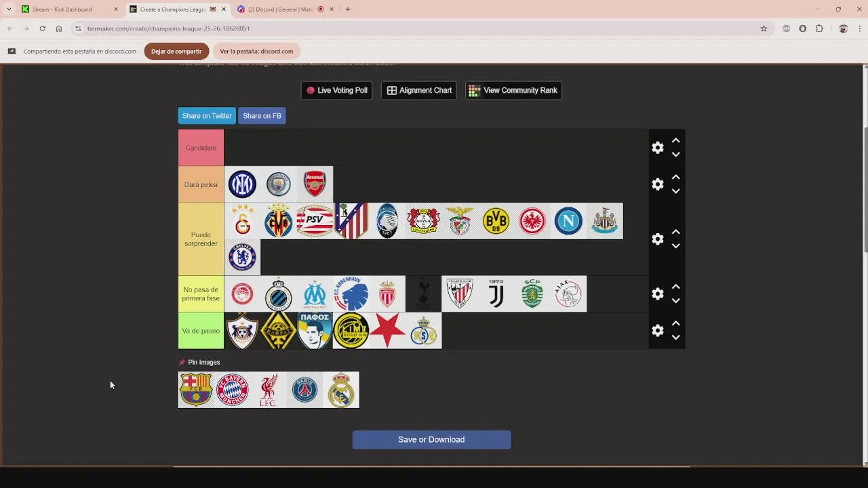This screenshot has width=868, height=488.
Task: Reload the page
Action: pyautogui.click(x=42, y=28)
